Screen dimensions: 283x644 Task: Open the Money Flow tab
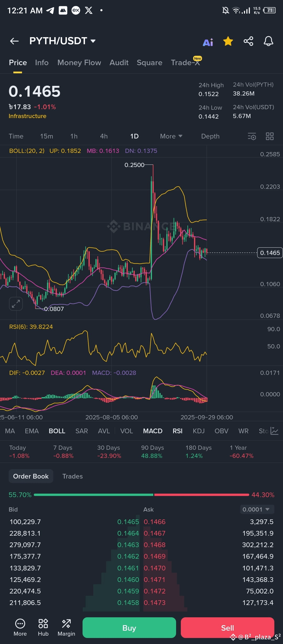click(x=79, y=63)
